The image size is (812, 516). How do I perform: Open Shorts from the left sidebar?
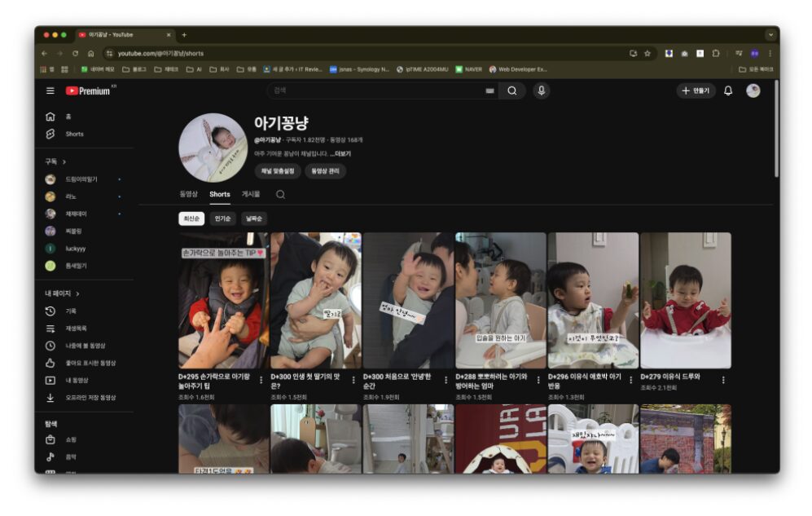click(x=74, y=134)
